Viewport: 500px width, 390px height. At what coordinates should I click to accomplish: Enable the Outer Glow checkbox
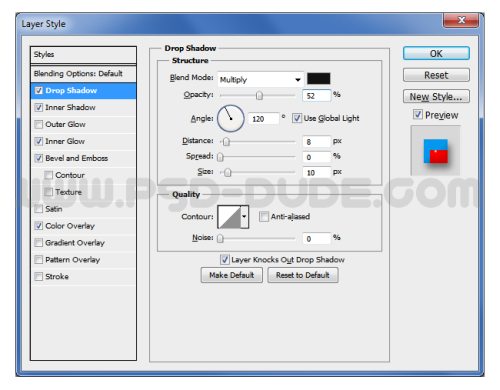pyautogui.click(x=39, y=124)
